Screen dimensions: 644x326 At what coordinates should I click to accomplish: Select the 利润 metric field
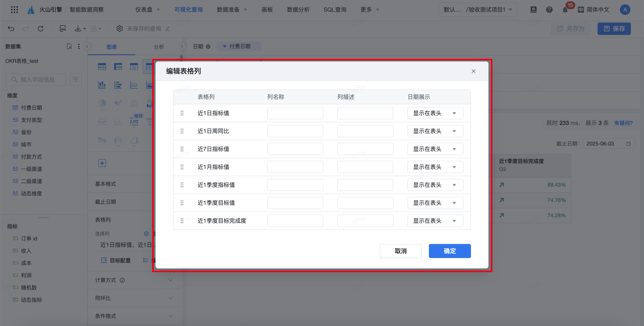(x=26, y=275)
